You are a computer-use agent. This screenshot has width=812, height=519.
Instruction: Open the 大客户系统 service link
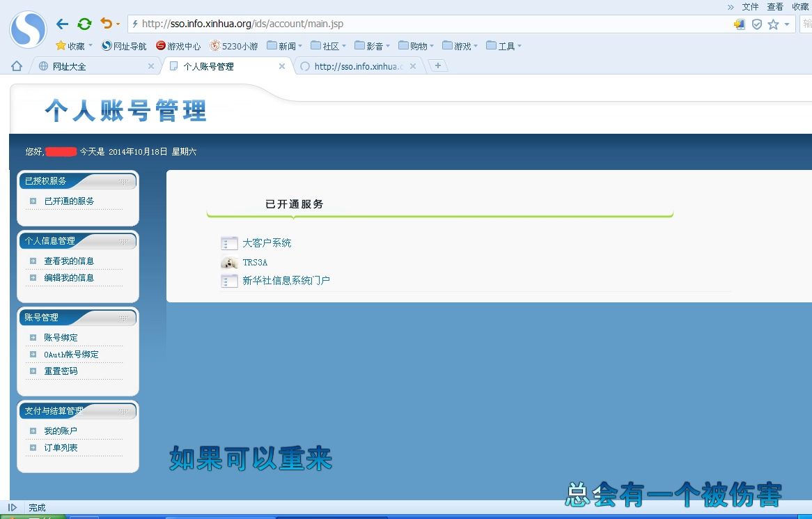tap(267, 243)
